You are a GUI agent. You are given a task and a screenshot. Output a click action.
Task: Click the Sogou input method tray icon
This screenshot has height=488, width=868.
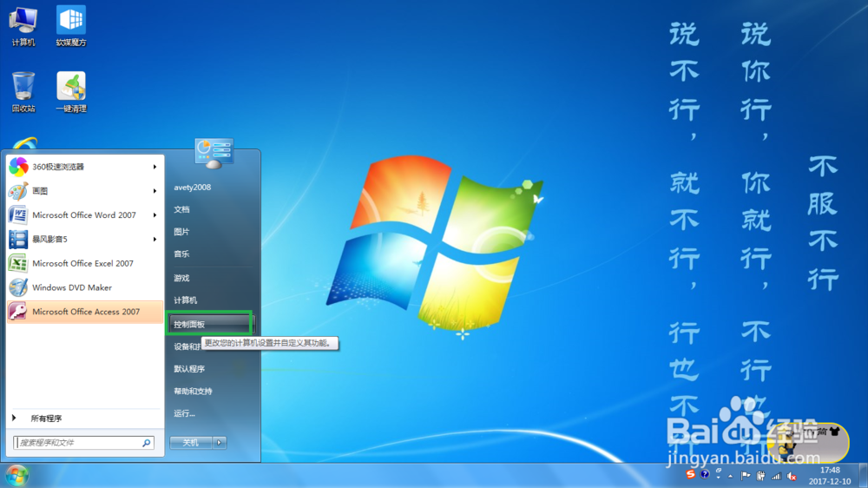[690, 475]
